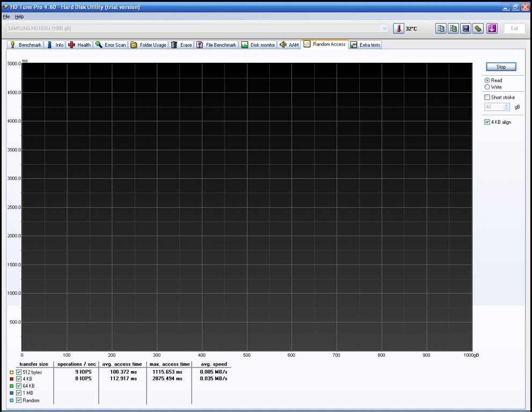Image resolution: width=532 pixels, height=412 pixels.
Task: Switch to the Benchmark tab
Action: coord(25,45)
